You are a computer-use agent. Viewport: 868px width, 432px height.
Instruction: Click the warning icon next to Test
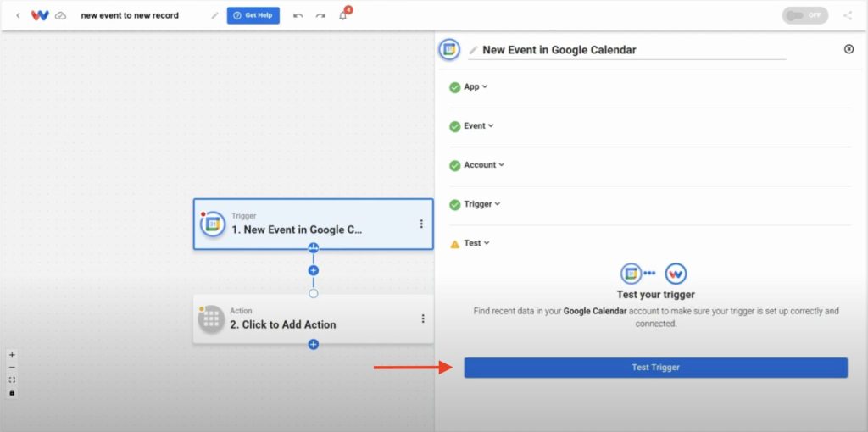[455, 244]
